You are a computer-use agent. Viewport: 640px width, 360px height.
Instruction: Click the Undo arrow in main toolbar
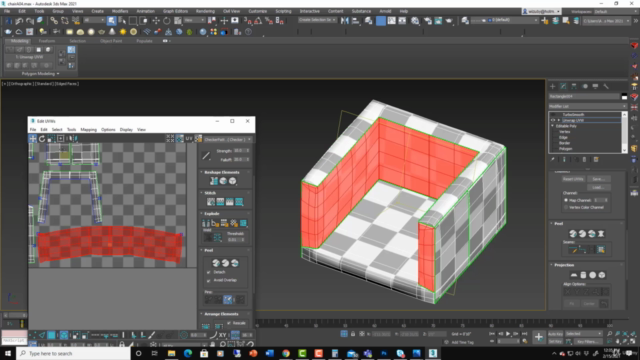point(19,20)
